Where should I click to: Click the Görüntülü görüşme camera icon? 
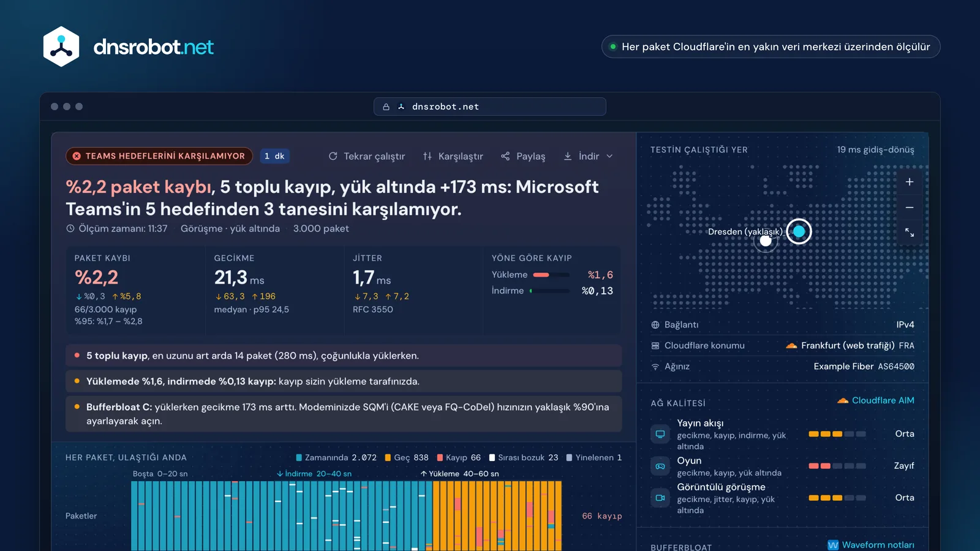coord(660,498)
